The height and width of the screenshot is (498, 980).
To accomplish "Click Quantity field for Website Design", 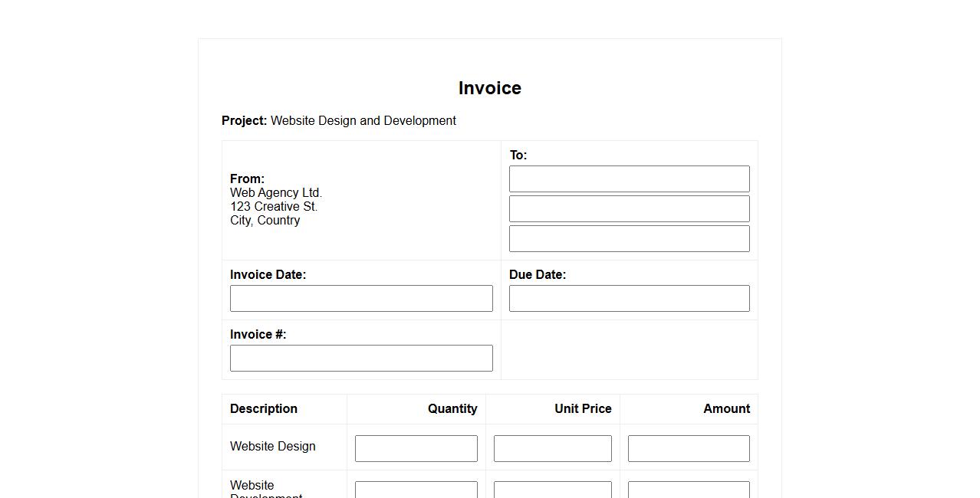I will 416,448.
